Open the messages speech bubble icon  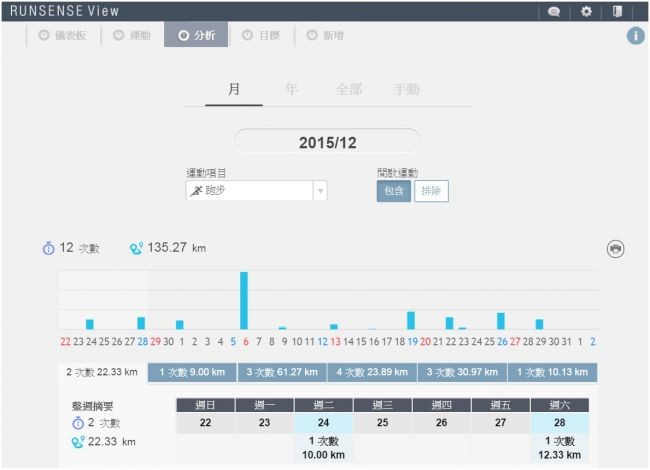coord(554,12)
